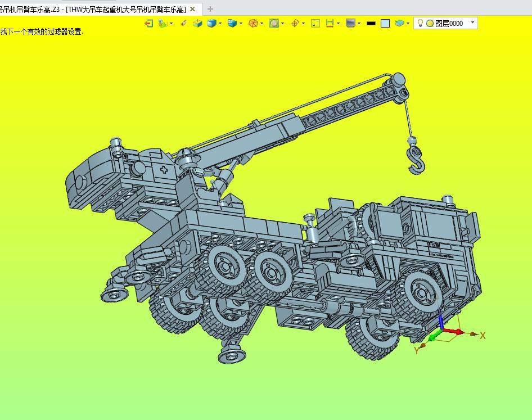
Task: Expand the crosshair target dropdown arrow
Action: pos(303,24)
